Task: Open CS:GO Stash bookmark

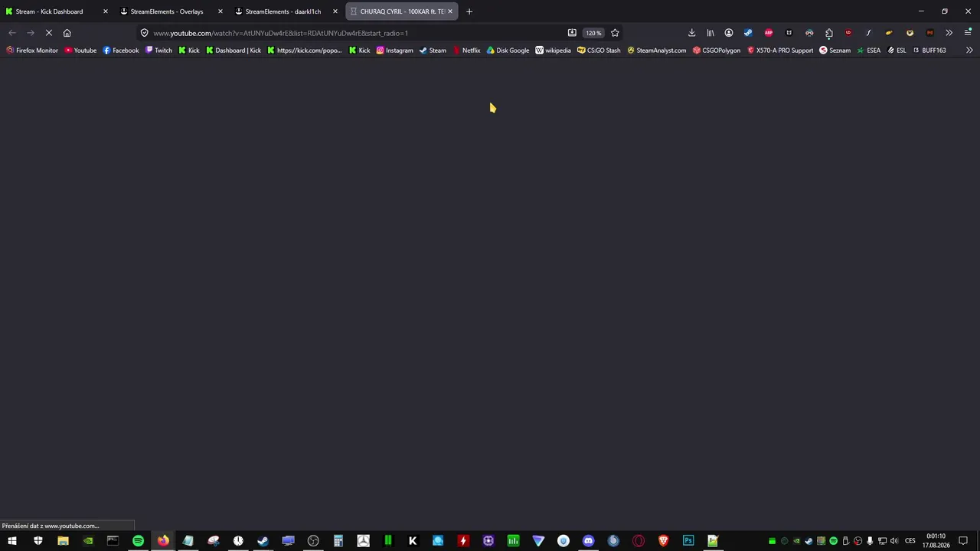Action: (599, 51)
